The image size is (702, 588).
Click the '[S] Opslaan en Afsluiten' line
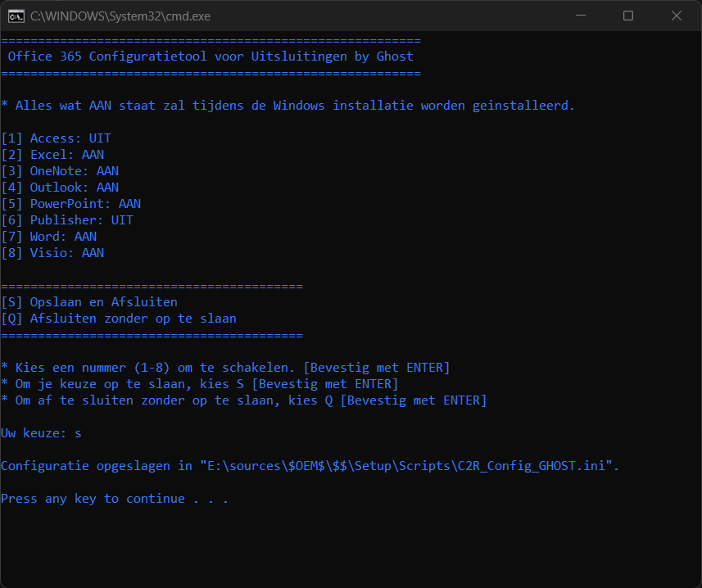pyautogui.click(x=89, y=302)
